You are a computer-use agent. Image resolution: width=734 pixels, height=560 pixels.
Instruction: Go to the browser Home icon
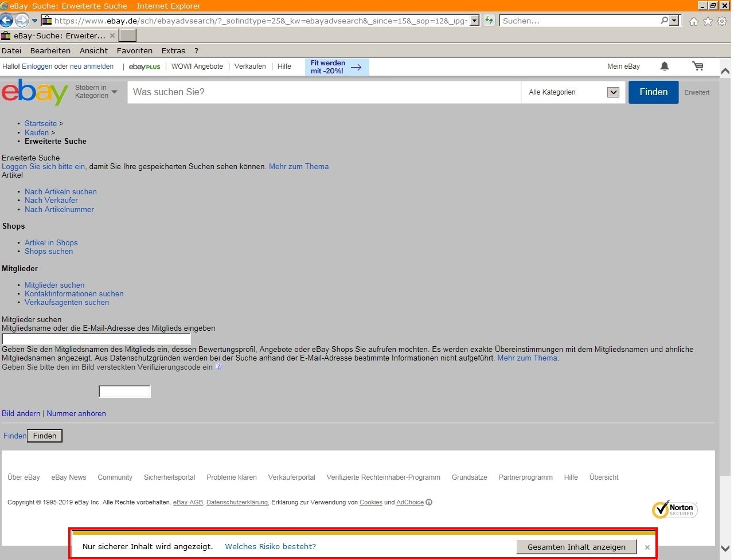693,21
